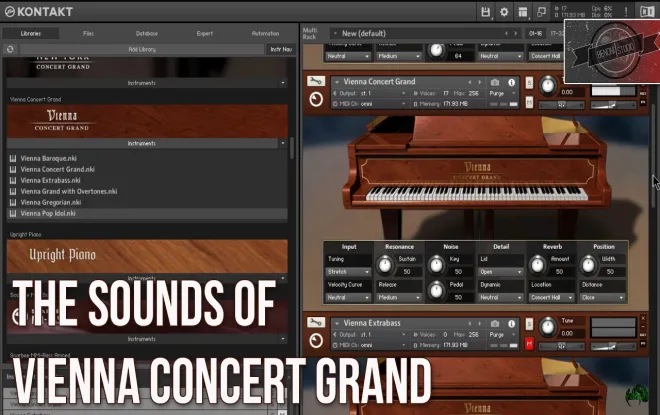This screenshot has height=415, width=660.
Task: Click the round performance icon under the Concert Grand wrench
Action: (x=316, y=100)
